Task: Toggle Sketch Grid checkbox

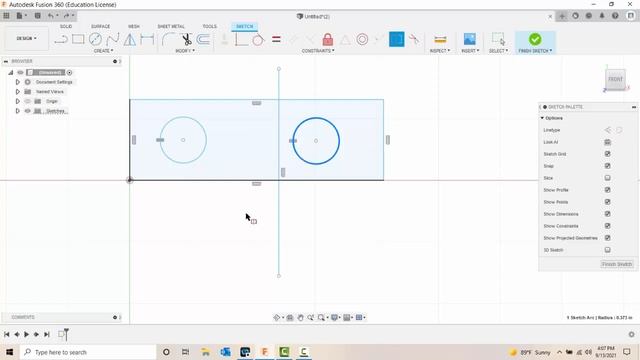Action: point(607,154)
